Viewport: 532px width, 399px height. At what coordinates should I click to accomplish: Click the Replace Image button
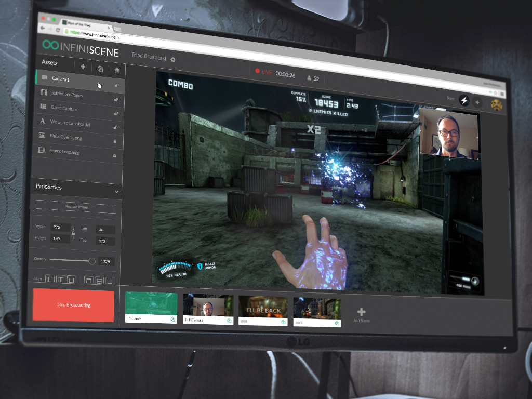click(x=76, y=207)
